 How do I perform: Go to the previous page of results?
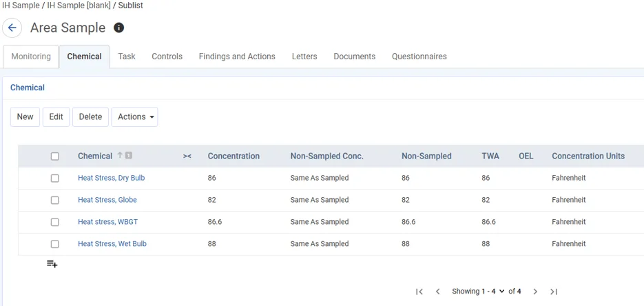click(437, 292)
